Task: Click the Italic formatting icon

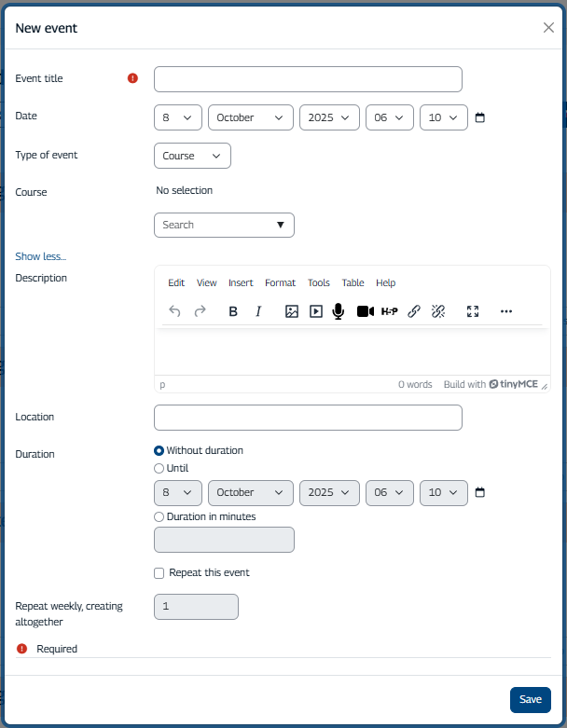Action: (258, 311)
